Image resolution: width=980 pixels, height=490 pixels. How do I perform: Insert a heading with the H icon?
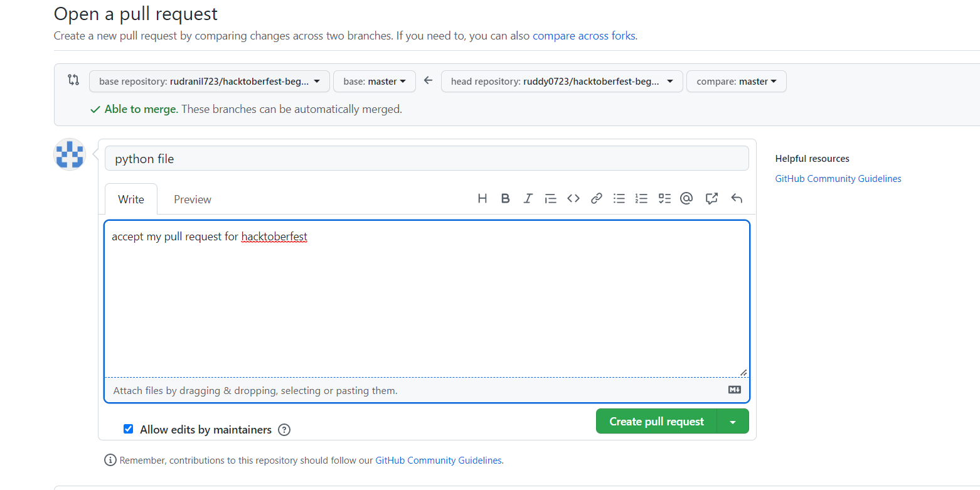(x=482, y=198)
